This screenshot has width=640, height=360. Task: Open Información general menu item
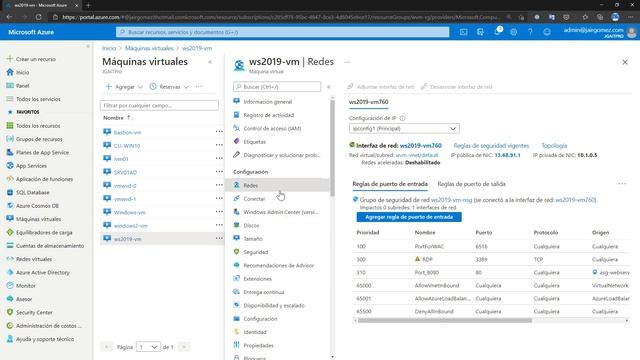click(x=267, y=102)
